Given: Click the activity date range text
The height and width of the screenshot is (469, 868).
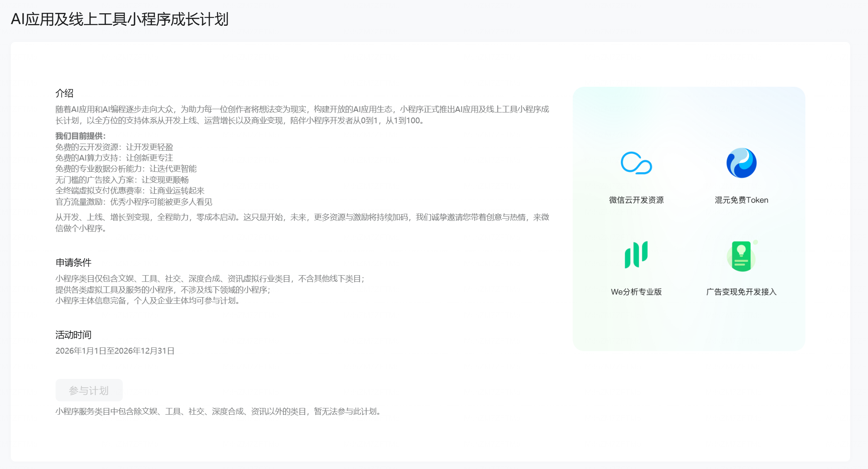Looking at the screenshot, I should pos(115,351).
